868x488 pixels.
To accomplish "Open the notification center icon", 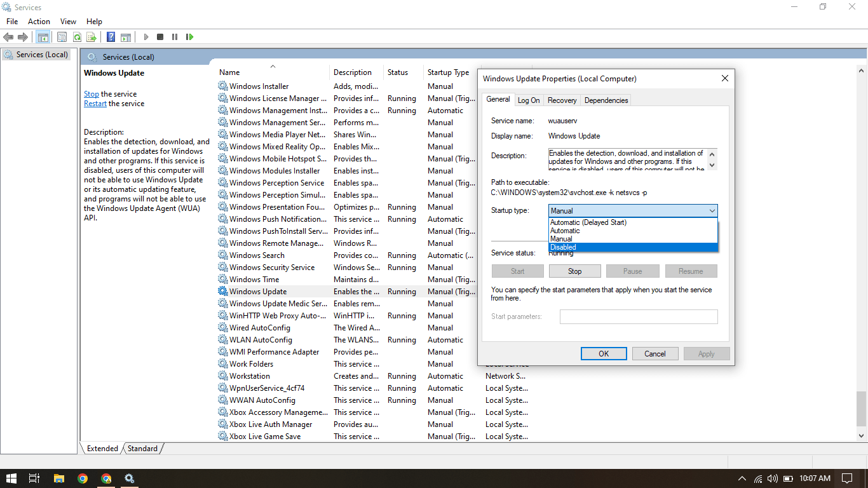I will pos(846,478).
